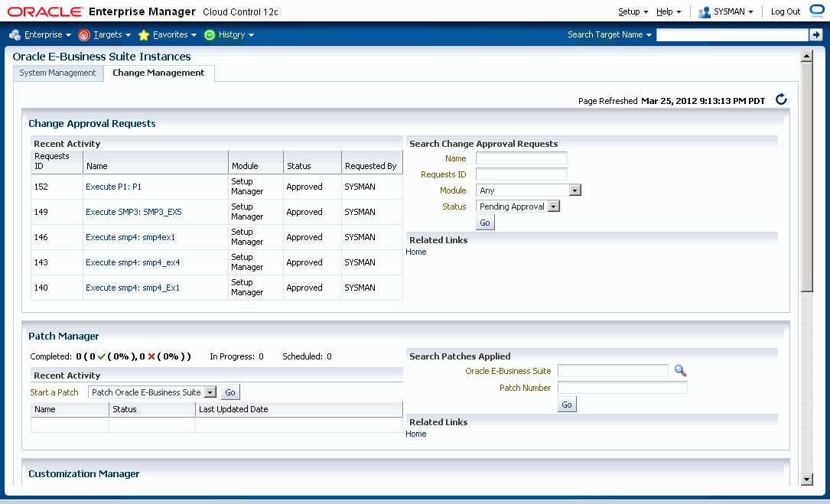Open the Enterprise menu
The width and height of the screenshot is (830, 504).
coord(47,35)
